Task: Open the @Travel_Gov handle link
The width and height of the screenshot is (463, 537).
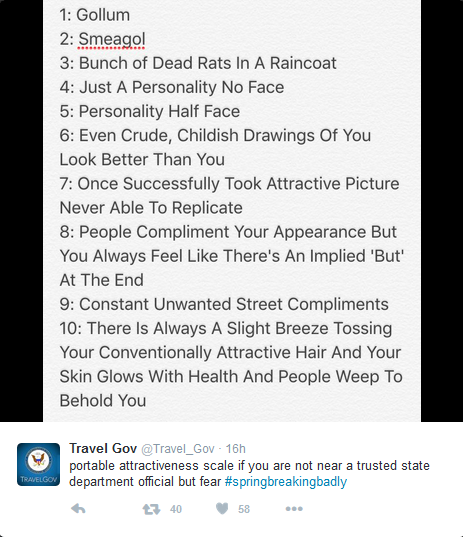Action: pyautogui.click(x=178, y=449)
